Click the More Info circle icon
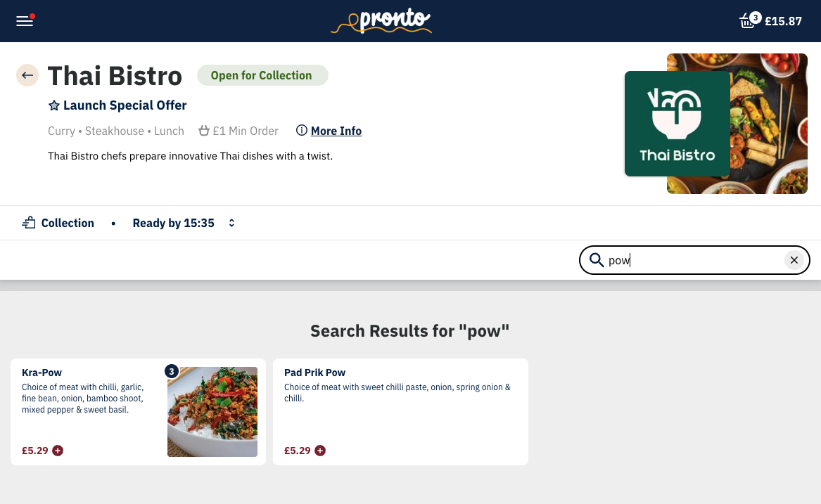This screenshot has height=504, width=821. point(302,131)
